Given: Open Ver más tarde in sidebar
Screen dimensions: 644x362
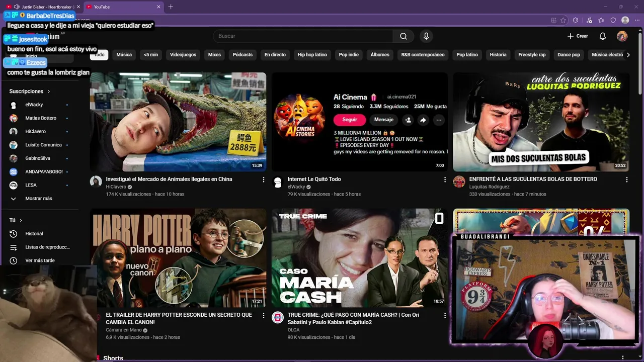Looking at the screenshot, I should (x=39, y=260).
